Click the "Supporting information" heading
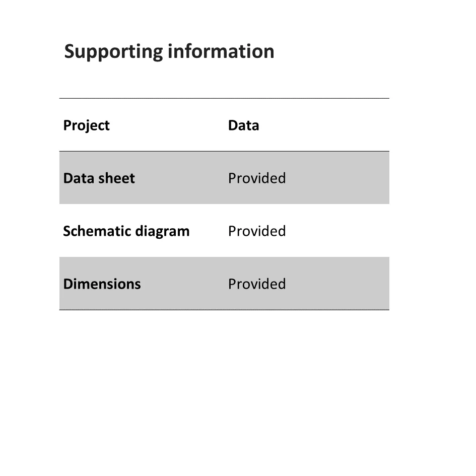This screenshot has height=476, width=476. point(169,51)
